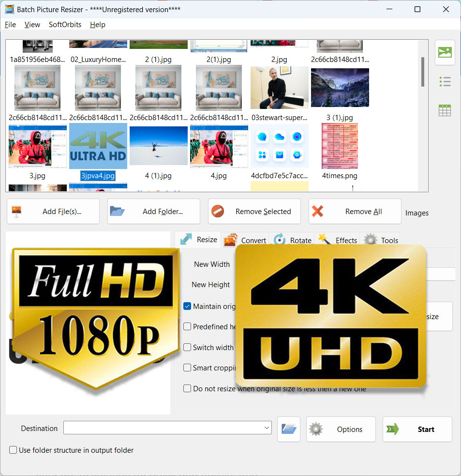Image resolution: width=461 pixels, height=476 pixels.
Task: Click the 2(1).jpg file name
Action: (219, 60)
